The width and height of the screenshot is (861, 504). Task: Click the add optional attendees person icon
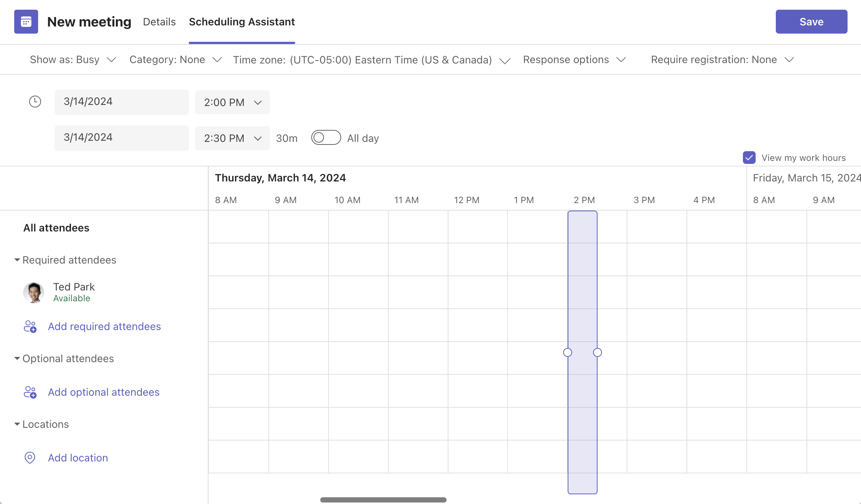(x=30, y=392)
